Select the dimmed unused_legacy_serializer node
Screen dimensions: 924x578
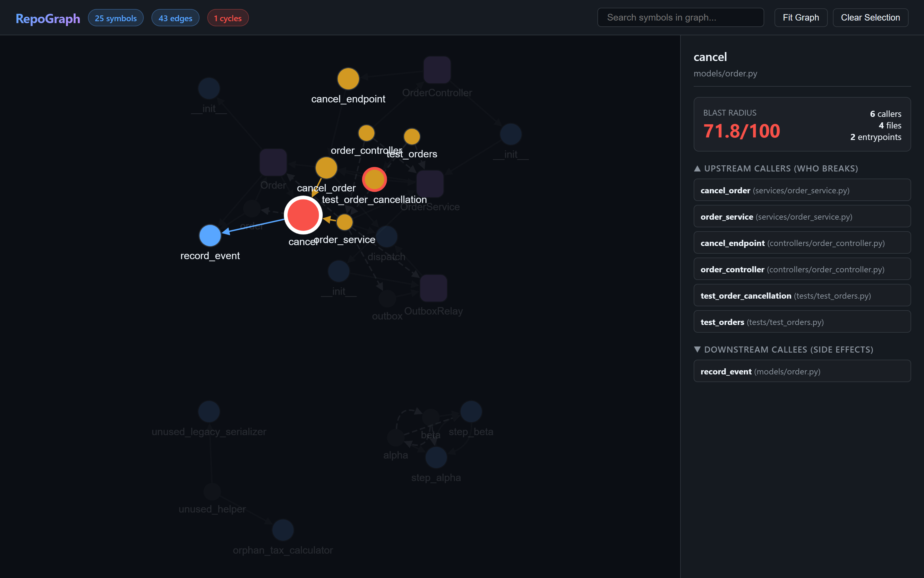[209, 412]
